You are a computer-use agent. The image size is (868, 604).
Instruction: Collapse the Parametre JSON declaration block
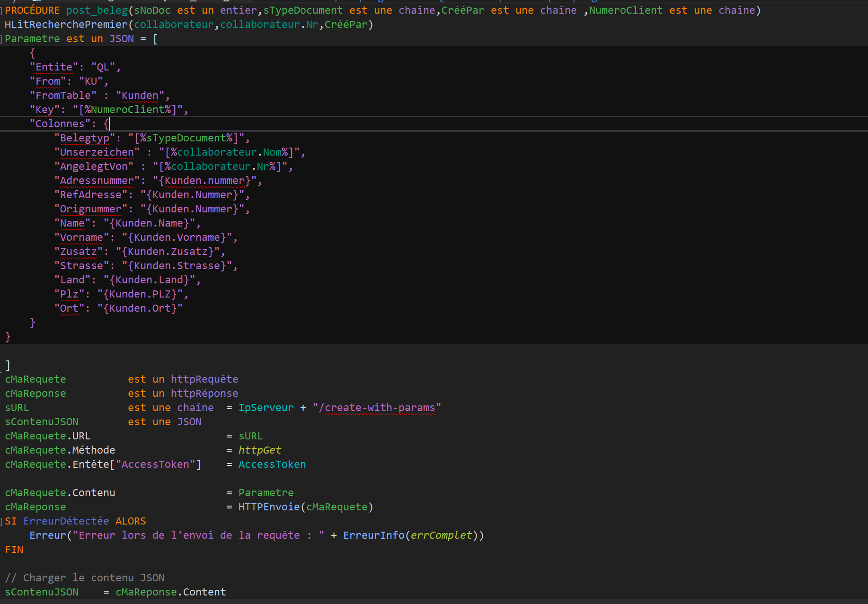tap(1, 39)
